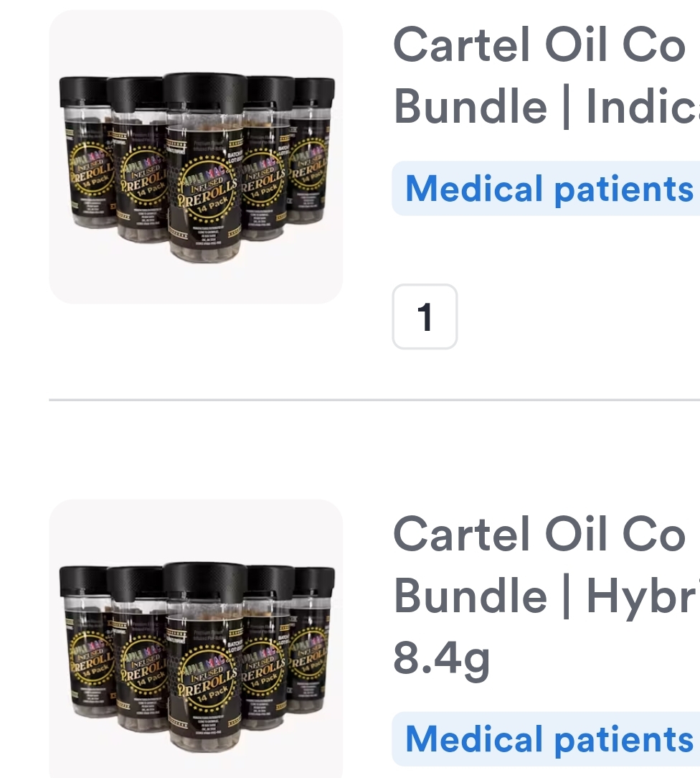Click the rightmost jar in the Indica image
The width and height of the screenshot is (700, 778).
tap(311, 149)
